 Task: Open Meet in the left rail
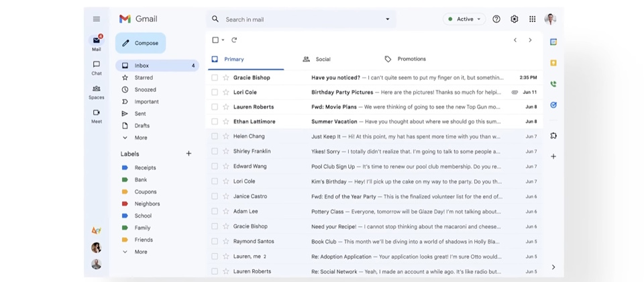pyautogui.click(x=97, y=116)
